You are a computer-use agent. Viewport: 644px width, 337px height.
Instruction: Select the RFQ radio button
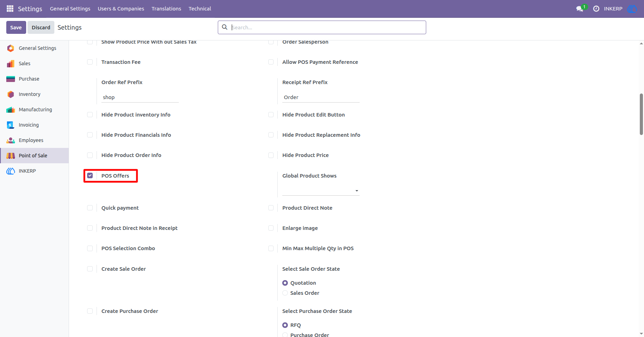[285, 325]
